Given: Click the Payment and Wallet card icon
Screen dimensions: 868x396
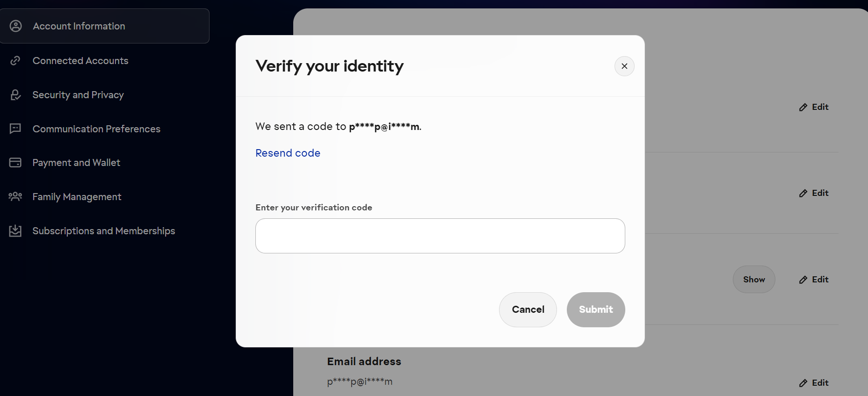Looking at the screenshot, I should (15, 163).
